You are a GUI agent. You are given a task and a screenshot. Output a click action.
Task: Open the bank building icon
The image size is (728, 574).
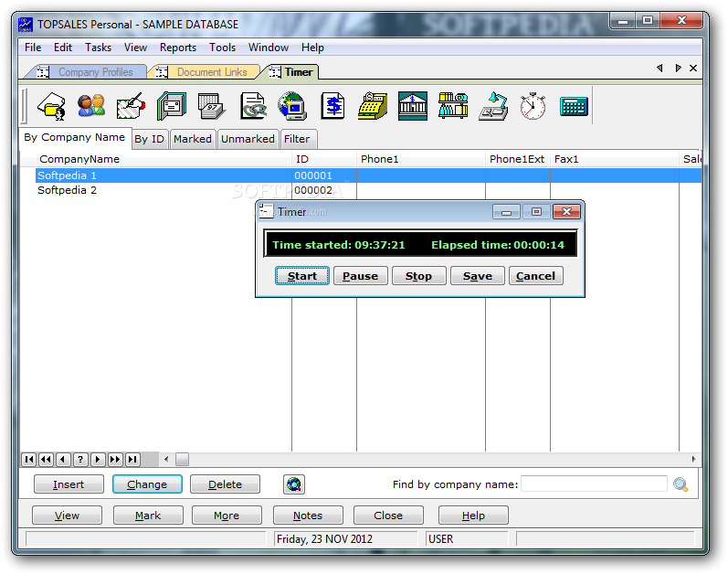413,106
